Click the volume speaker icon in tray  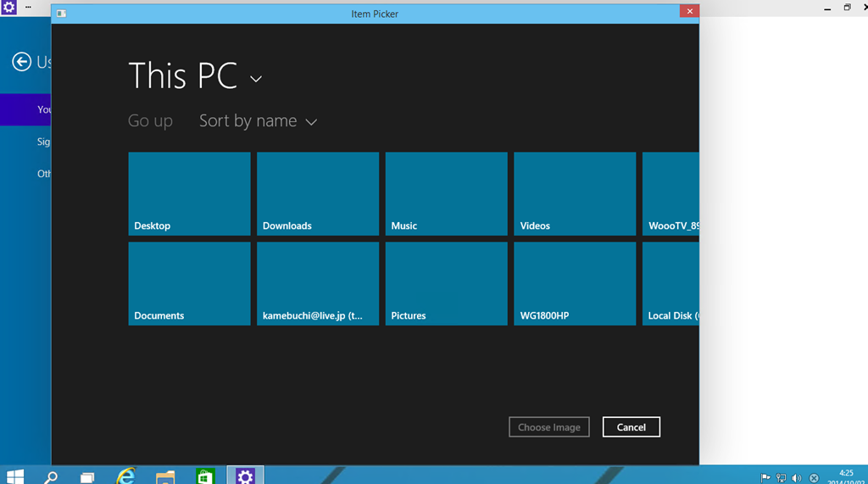pos(797,478)
